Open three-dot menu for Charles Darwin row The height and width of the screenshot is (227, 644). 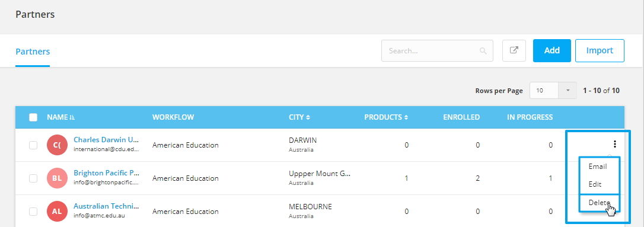tap(615, 144)
